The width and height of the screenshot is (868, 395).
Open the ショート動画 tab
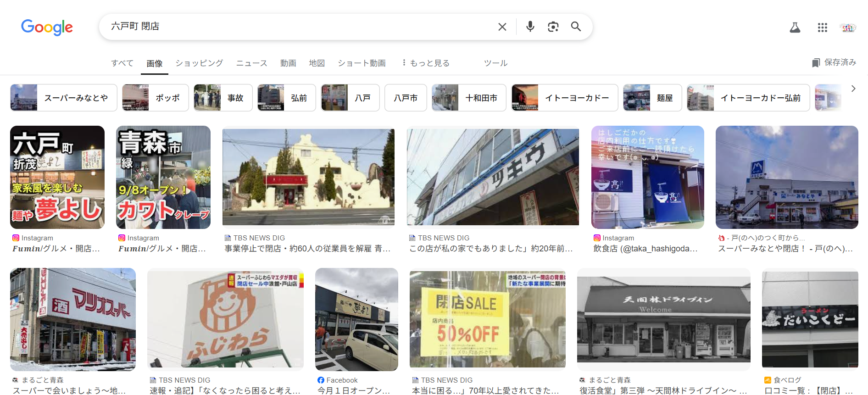coord(362,63)
